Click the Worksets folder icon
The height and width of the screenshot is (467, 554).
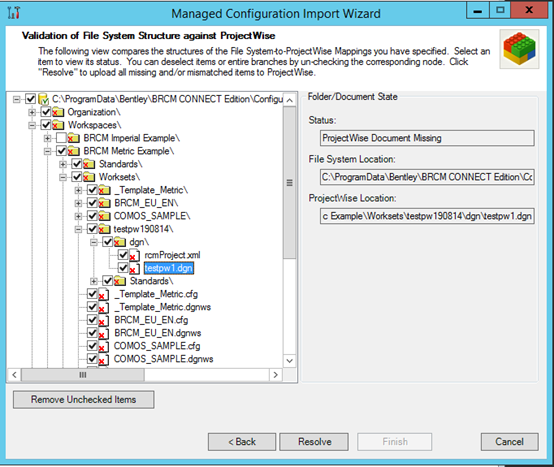point(89,177)
